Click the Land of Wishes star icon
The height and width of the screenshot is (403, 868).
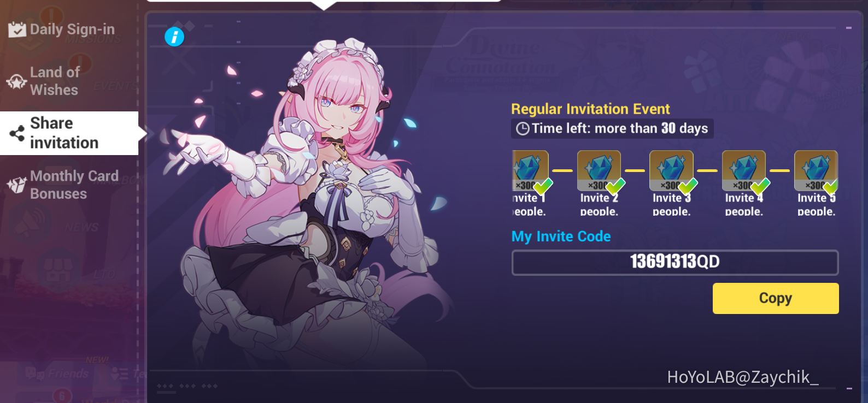click(x=16, y=82)
